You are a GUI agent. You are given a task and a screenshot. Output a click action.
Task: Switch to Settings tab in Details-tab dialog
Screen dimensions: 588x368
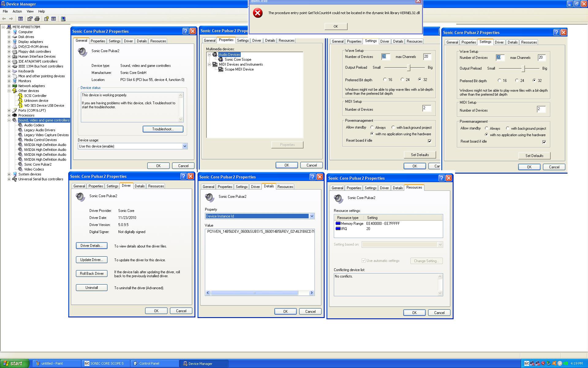click(241, 187)
